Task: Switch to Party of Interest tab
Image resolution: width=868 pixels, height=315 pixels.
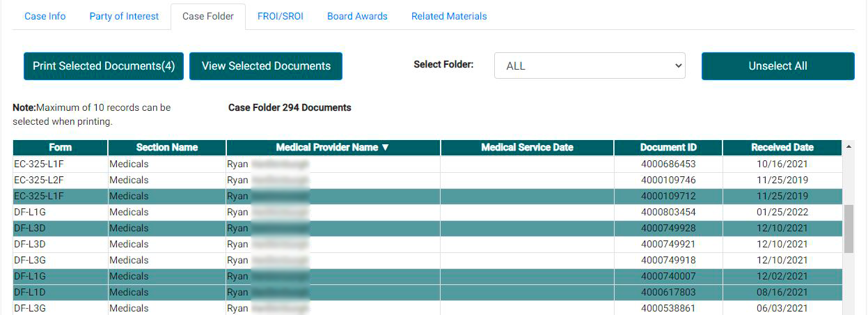Action: [x=124, y=16]
